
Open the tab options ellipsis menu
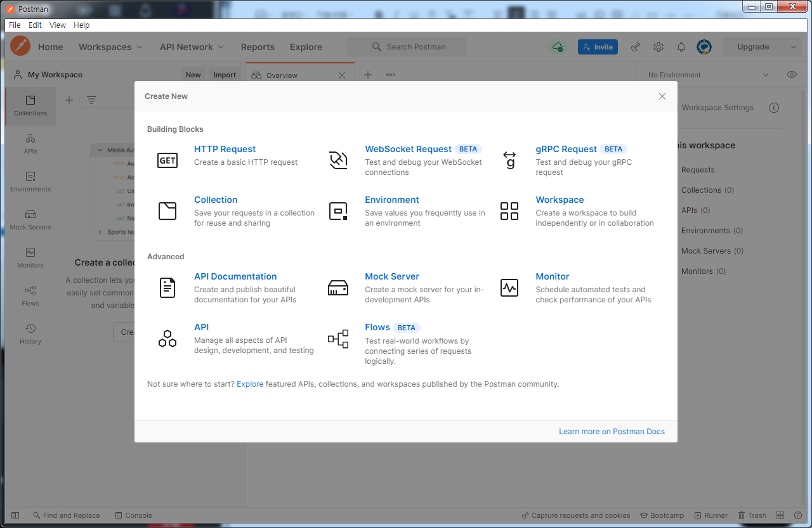coord(391,75)
